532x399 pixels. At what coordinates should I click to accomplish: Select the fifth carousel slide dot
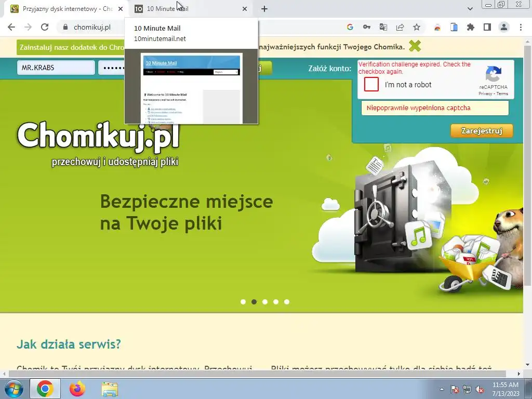click(287, 302)
